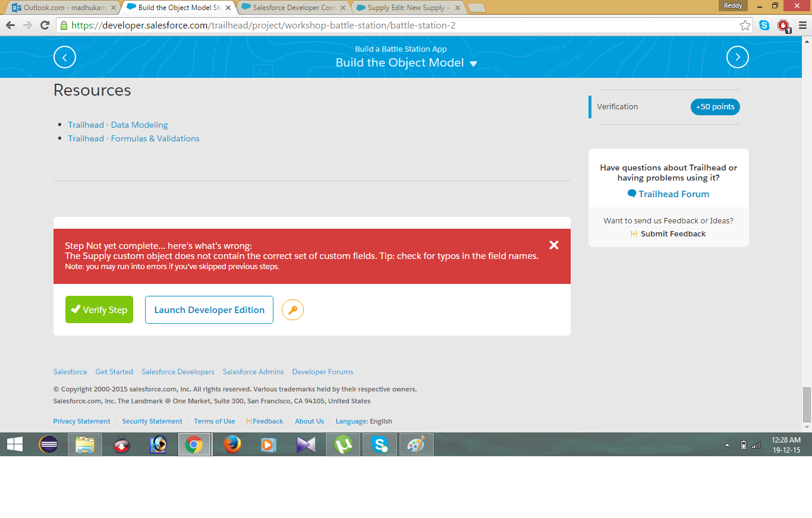
Task: Open the Get Started footer link
Action: (x=114, y=372)
